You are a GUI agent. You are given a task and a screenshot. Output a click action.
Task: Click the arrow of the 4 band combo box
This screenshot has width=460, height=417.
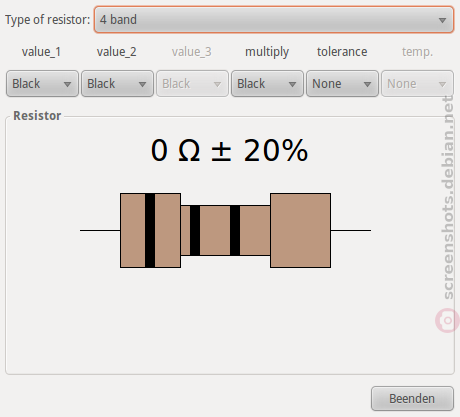442,20
